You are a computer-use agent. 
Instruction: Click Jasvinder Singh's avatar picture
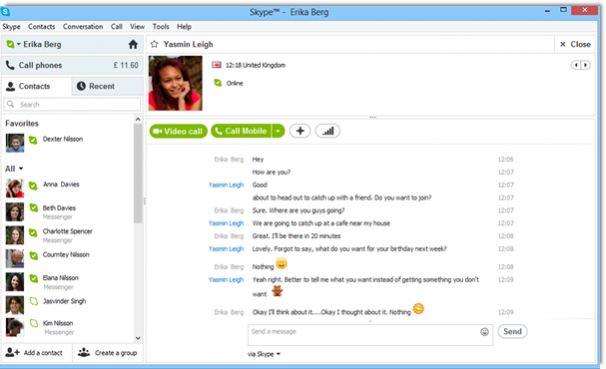pyautogui.click(x=15, y=305)
